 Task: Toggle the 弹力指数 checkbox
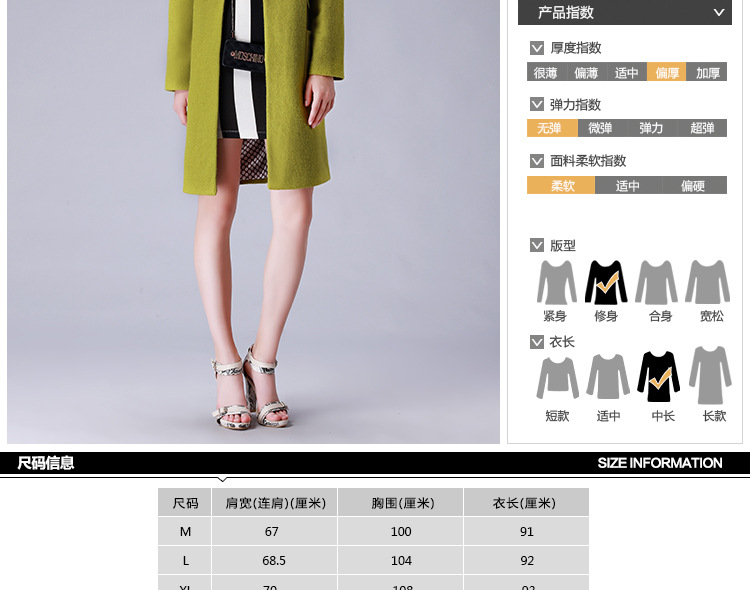[537, 105]
